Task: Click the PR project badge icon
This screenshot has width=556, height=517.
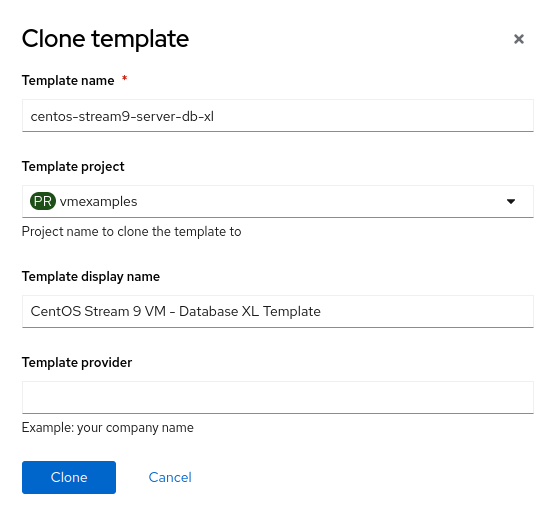Action: (43, 201)
